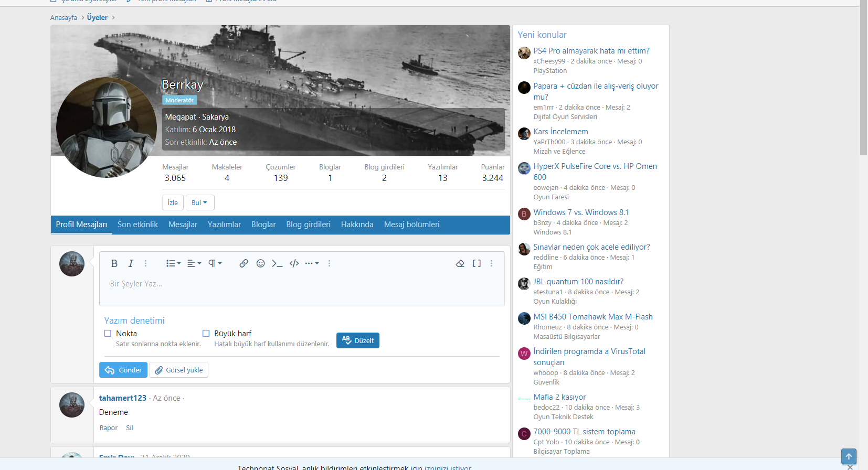
Task: Switch to the Bloglar tab
Action: pos(263,225)
